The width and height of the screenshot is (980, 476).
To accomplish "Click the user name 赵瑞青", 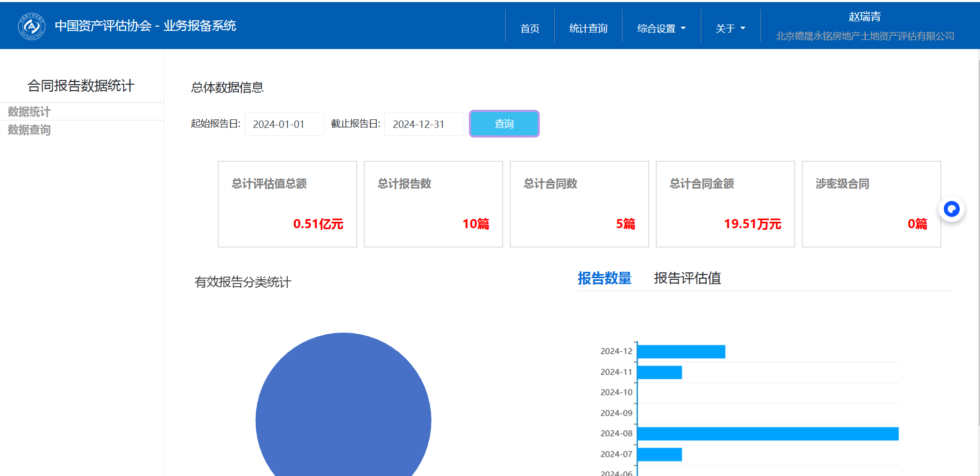I will 864,17.
